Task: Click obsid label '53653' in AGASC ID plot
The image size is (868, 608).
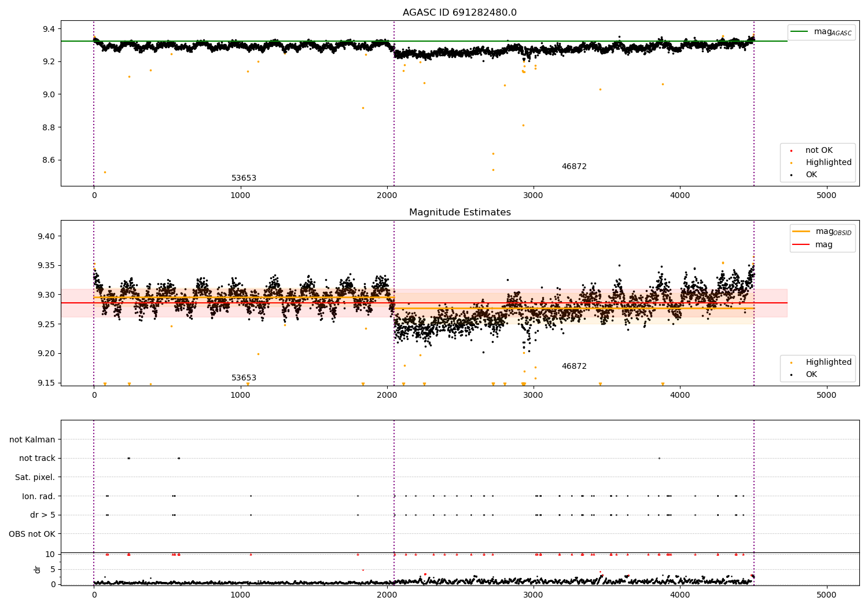Action: 244,178
